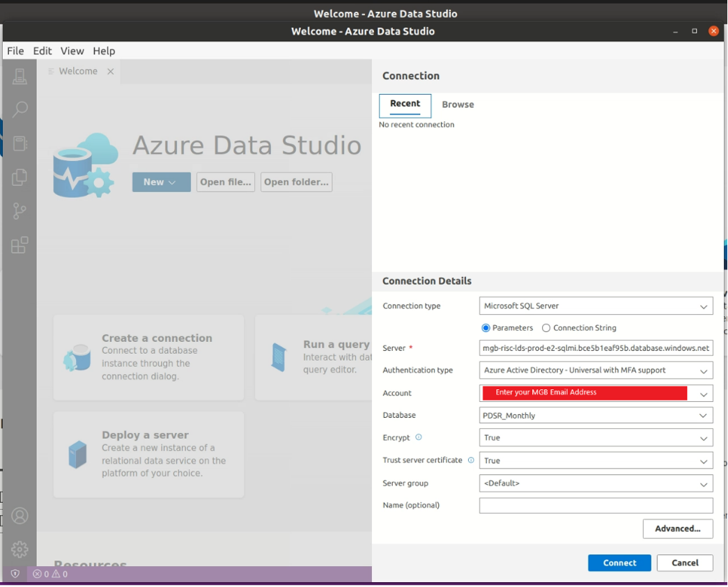Switch to the Browse tab
The image size is (728, 587).
pos(458,104)
